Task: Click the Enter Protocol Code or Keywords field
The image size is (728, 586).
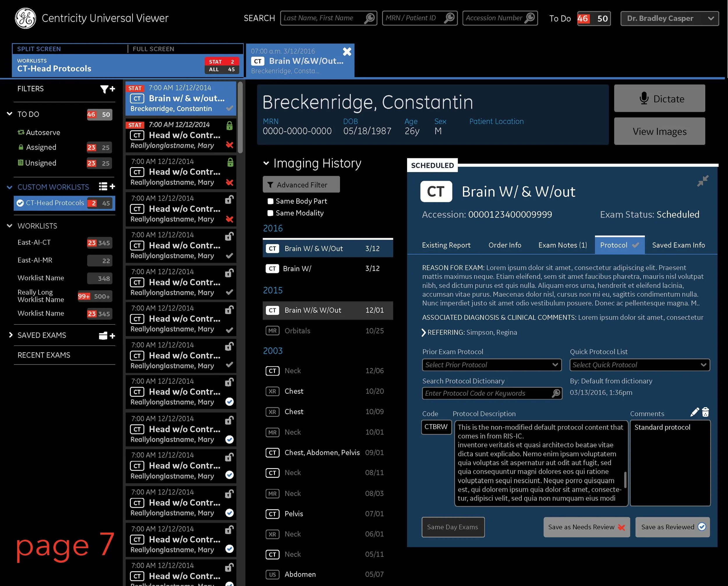Action: [x=486, y=393]
